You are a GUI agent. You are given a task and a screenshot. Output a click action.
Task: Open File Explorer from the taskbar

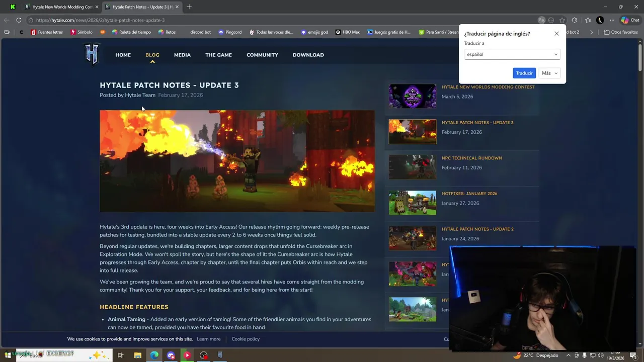(137, 355)
